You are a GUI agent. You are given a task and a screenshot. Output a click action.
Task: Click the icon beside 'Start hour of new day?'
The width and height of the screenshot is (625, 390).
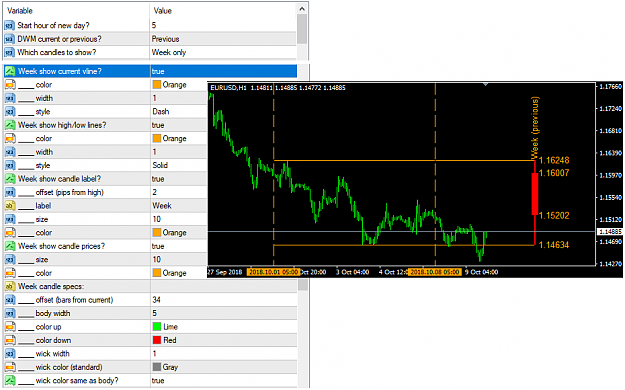[x=9, y=26]
